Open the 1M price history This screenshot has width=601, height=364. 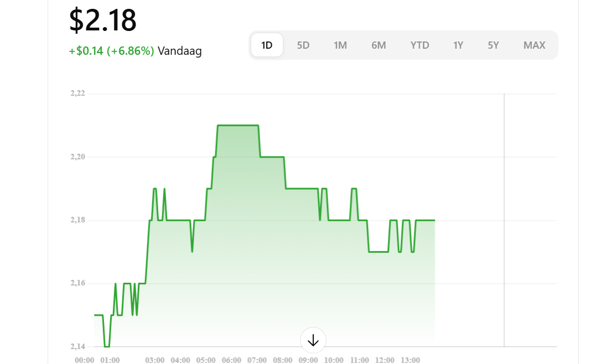[x=340, y=45]
